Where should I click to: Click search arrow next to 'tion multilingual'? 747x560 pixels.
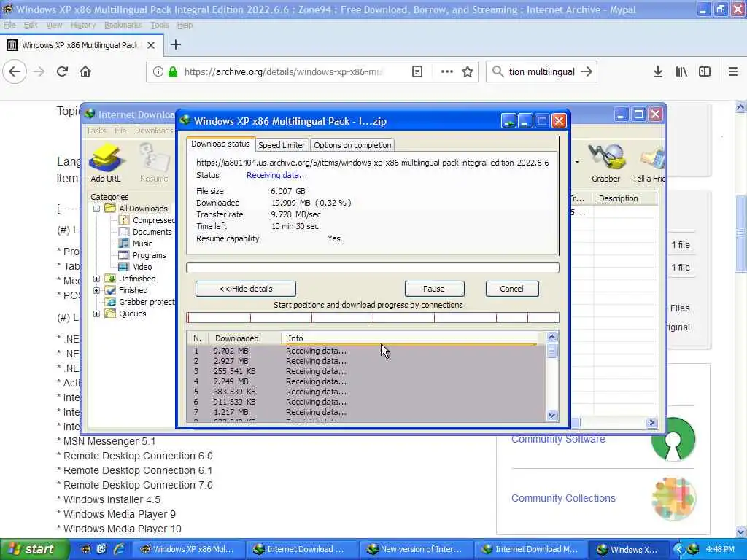tap(587, 72)
